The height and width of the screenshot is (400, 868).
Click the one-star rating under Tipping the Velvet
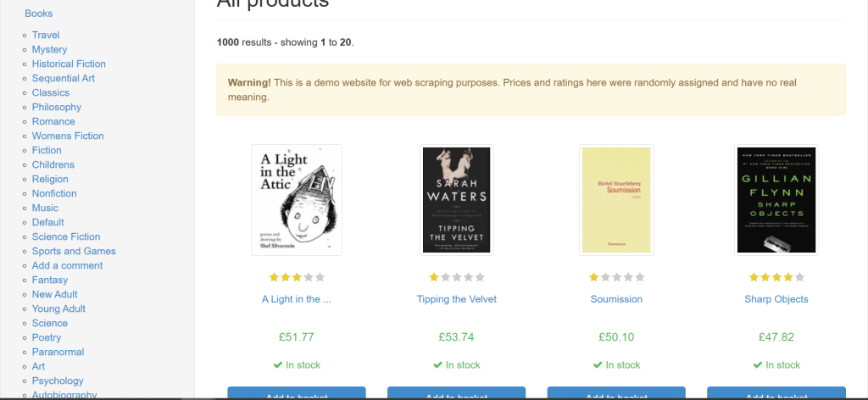tap(457, 277)
